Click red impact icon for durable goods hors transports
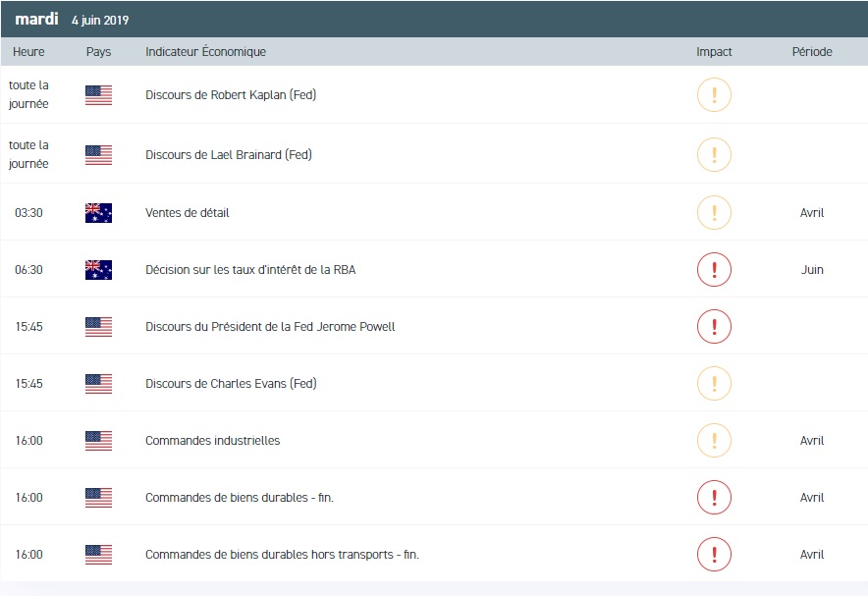Image resolution: width=868 pixels, height=596 pixels. tap(714, 555)
